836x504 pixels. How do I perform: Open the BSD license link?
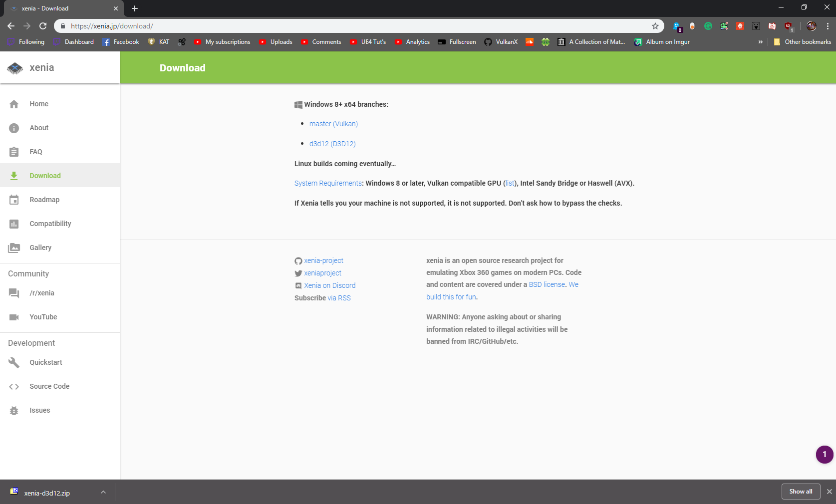click(x=547, y=284)
